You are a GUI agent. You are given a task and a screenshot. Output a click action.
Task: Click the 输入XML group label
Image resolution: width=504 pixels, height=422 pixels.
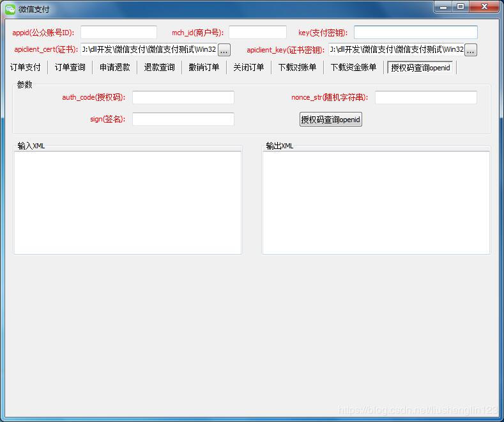click(31, 146)
